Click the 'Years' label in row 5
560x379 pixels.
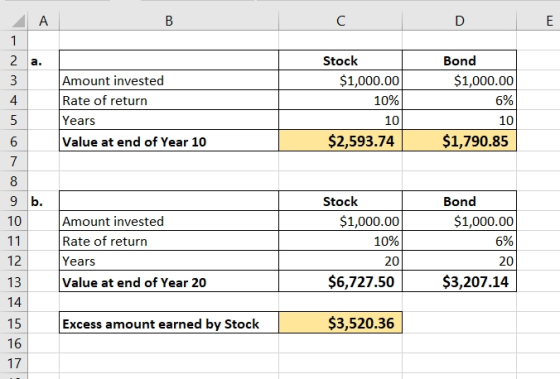tap(79, 121)
